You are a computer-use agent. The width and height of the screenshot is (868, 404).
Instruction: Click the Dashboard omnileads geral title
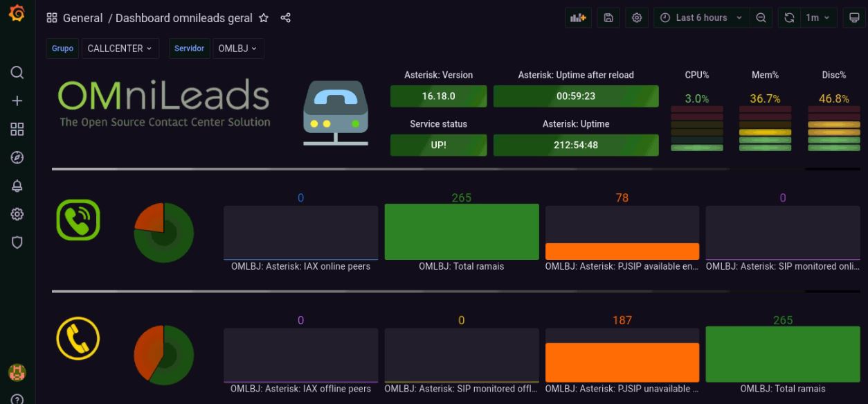coord(184,18)
